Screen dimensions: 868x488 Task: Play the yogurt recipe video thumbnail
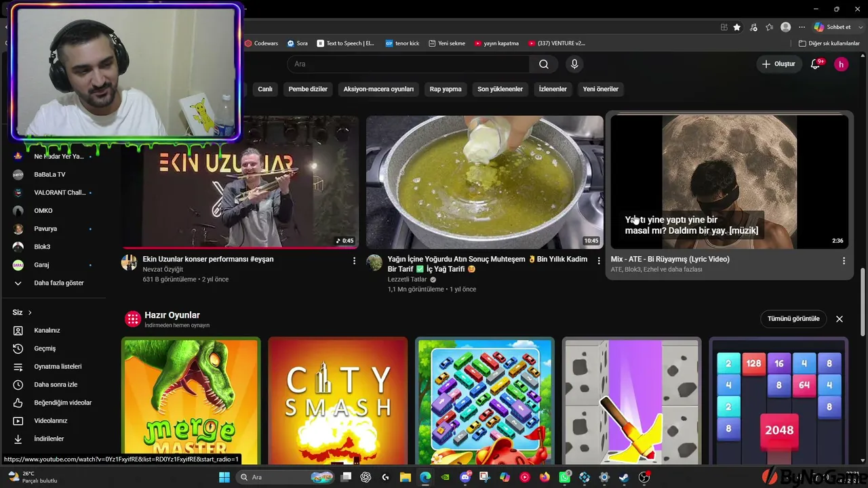pos(485,182)
